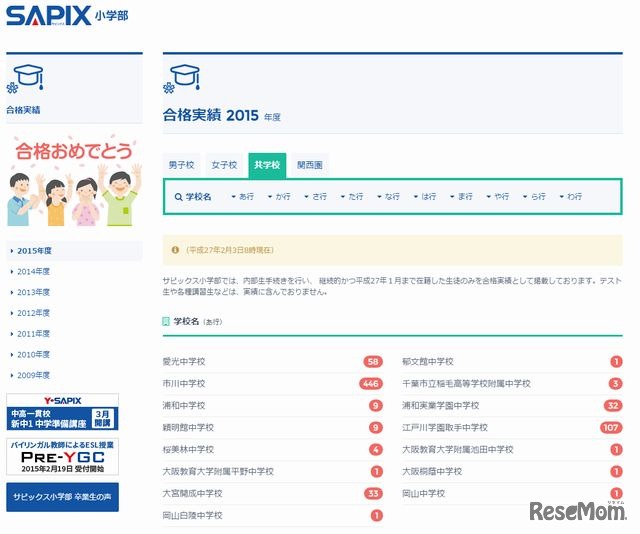Click the info icon in the yellow notice

(x=175, y=250)
